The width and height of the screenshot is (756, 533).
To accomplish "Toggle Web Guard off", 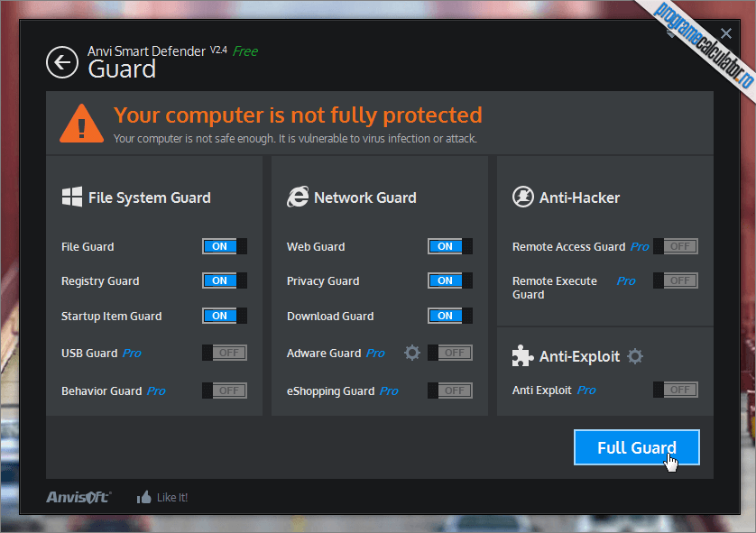I will coord(450,246).
